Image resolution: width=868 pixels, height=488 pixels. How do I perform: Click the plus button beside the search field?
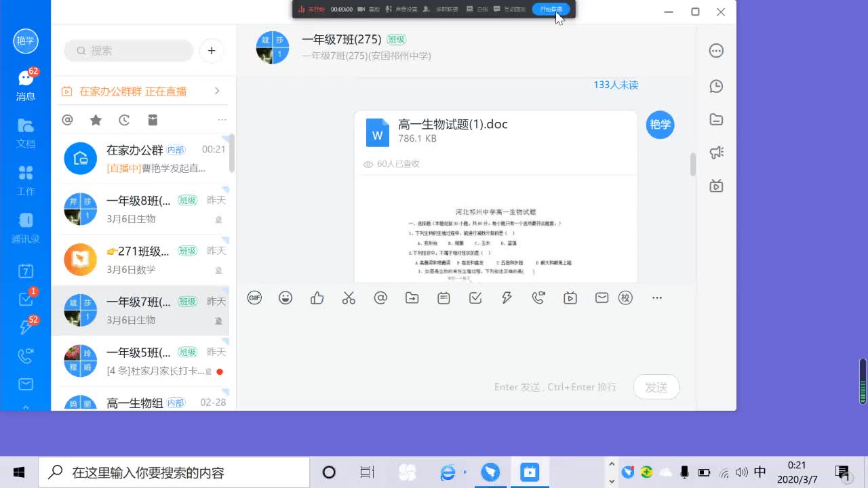coord(212,51)
